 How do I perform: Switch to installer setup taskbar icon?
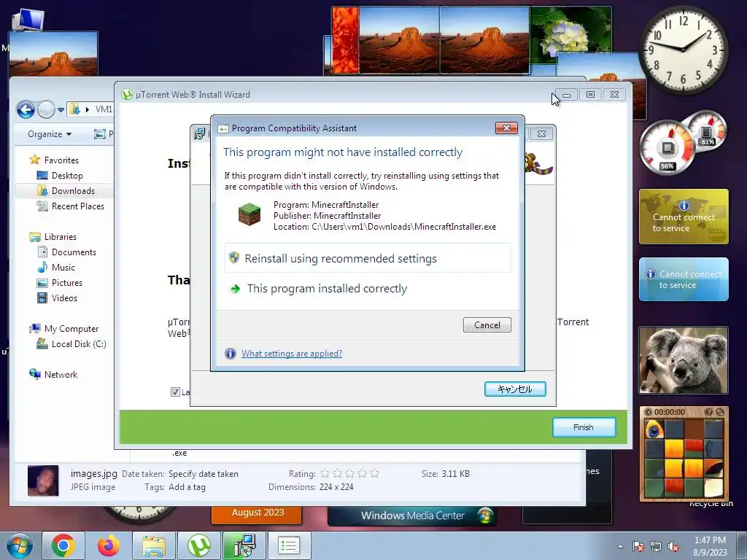tap(244, 545)
